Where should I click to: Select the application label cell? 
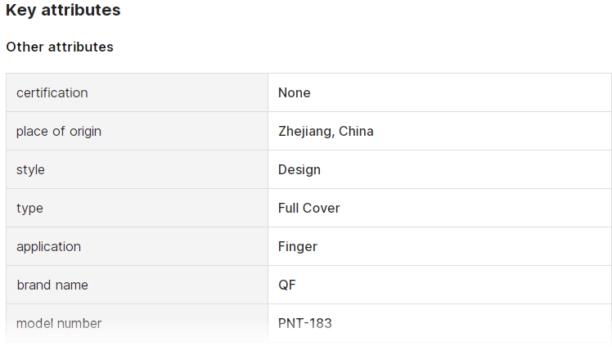point(137,246)
